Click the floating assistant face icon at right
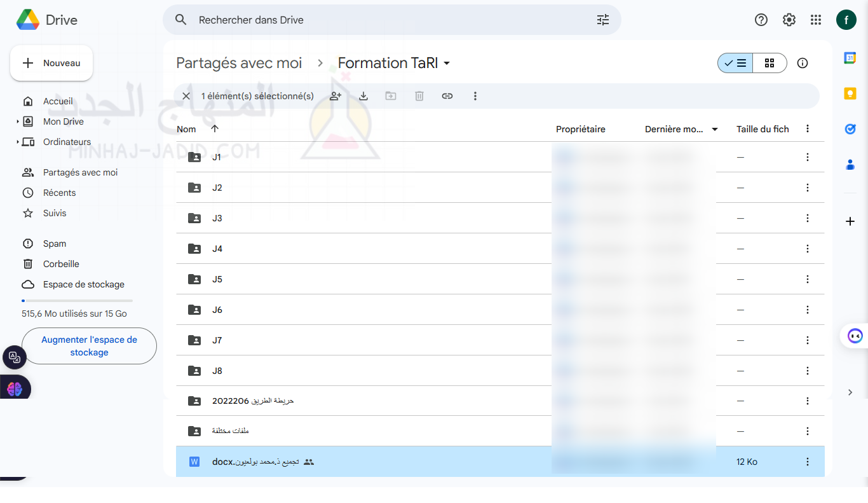The width and height of the screenshot is (868, 503). tap(855, 336)
